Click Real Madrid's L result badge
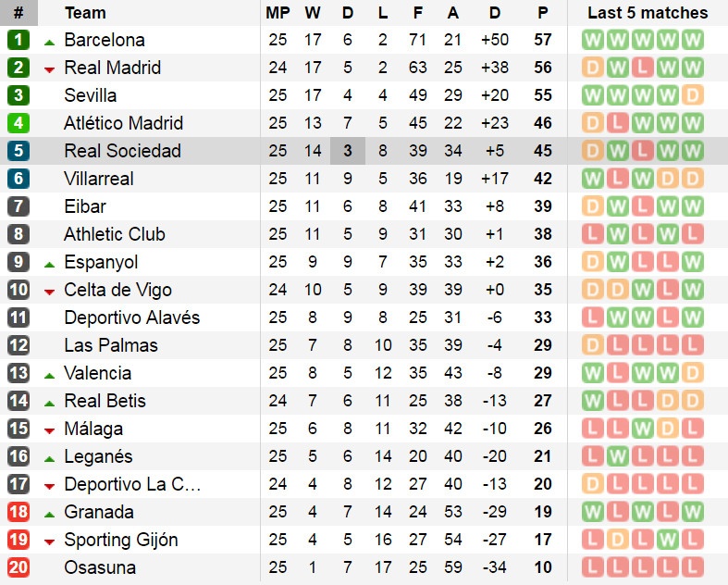The image size is (728, 585). point(642,68)
